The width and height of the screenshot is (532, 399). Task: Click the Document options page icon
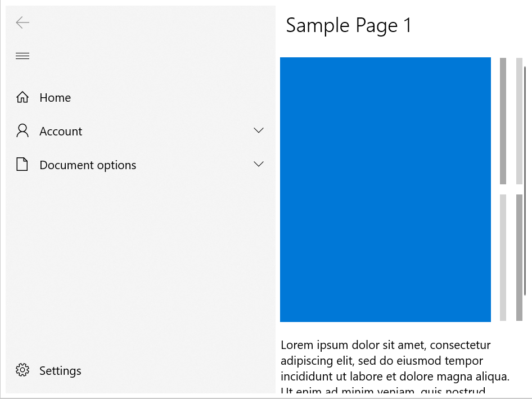[22, 165]
